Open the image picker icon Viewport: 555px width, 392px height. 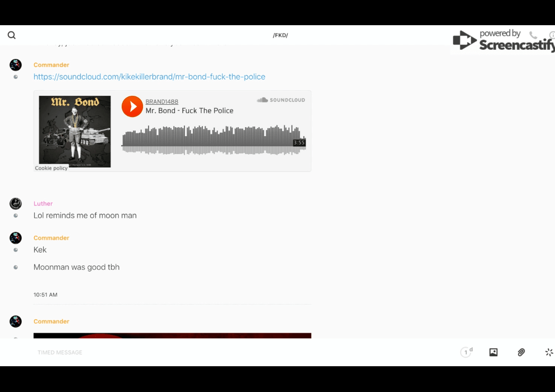tap(493, 352)
